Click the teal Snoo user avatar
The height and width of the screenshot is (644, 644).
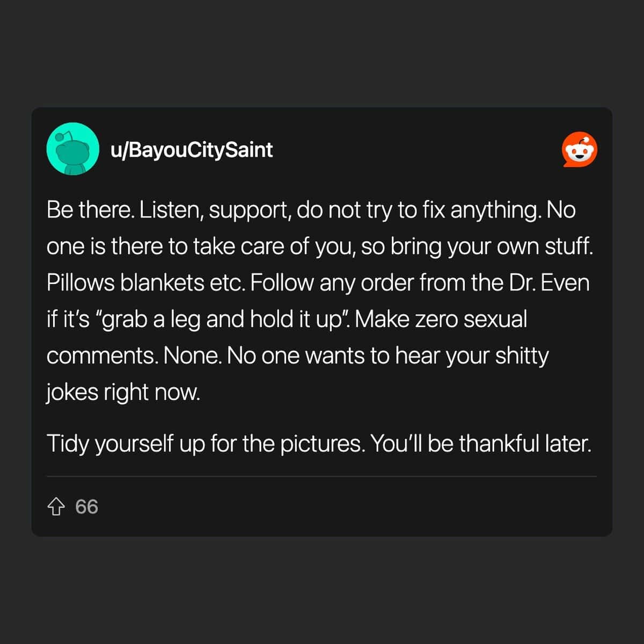click(72, 149)
